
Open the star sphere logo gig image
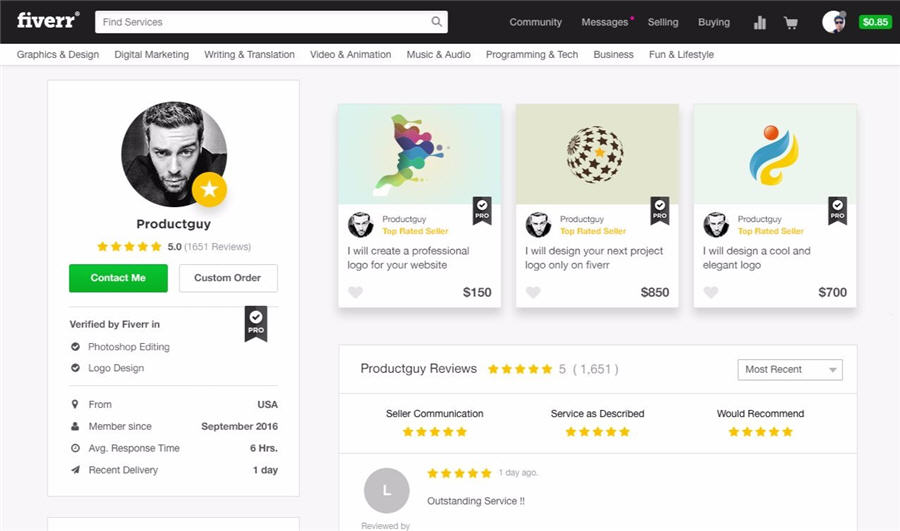[597, 154]
